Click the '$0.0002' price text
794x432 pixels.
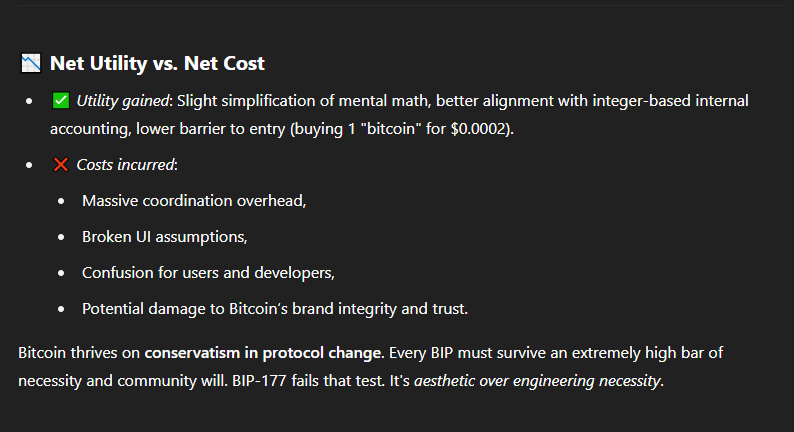[480, 129]
